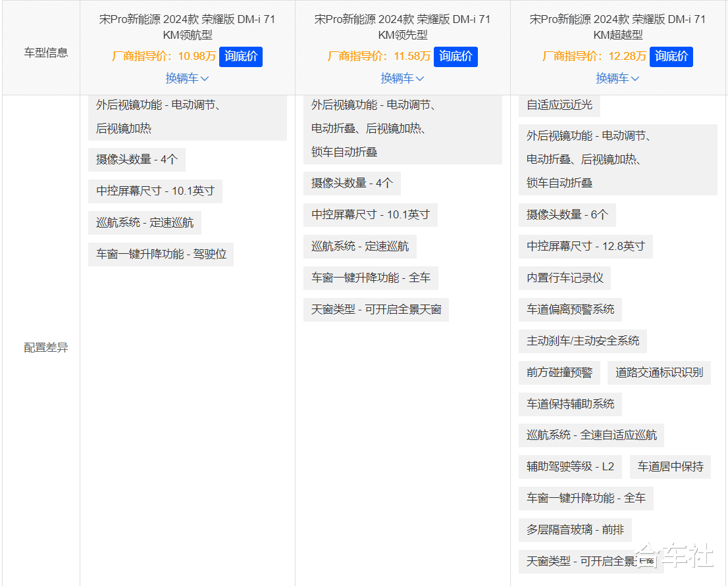Image resolution: width=728 pixels, height=586 pixels.
Task: Click 摄像头数量 - 4个 in the 领航型 column
Action: (x=137, y=160)
